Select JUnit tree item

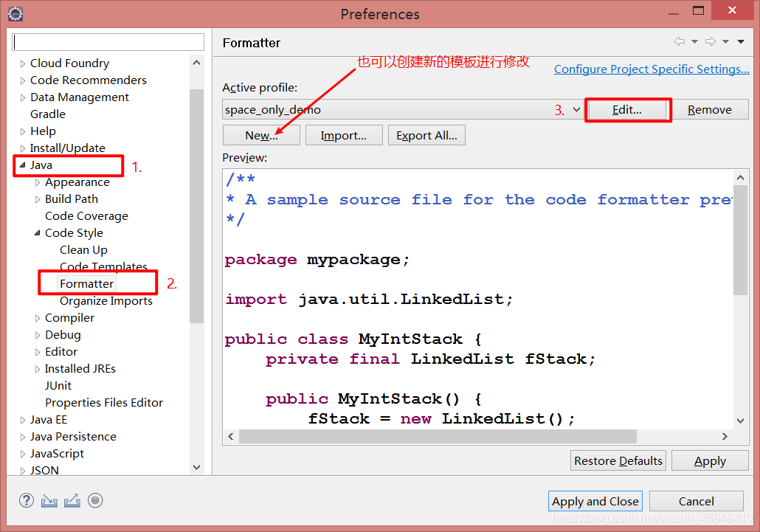tap(58, 385)
